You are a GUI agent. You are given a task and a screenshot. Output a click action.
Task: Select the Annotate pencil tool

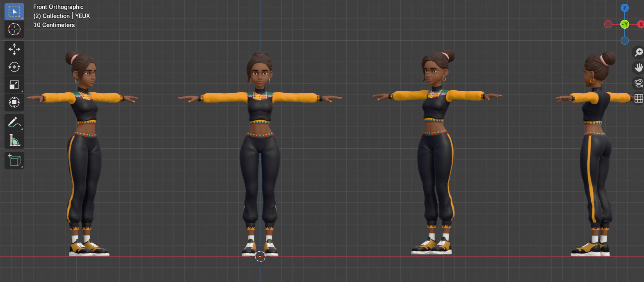click(x=14, y=122)
